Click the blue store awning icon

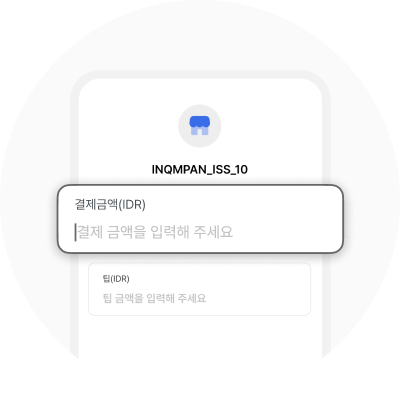coord(200,125)
